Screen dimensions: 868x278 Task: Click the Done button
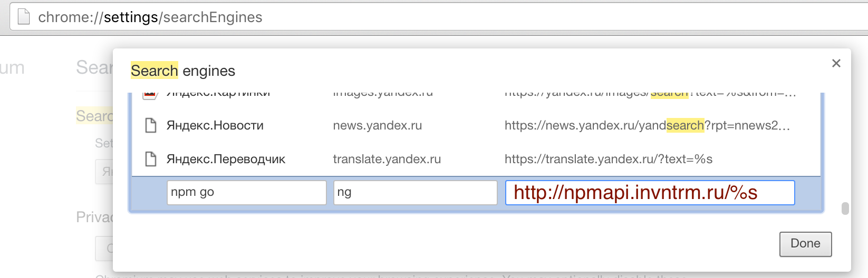(x=805, y=244)
